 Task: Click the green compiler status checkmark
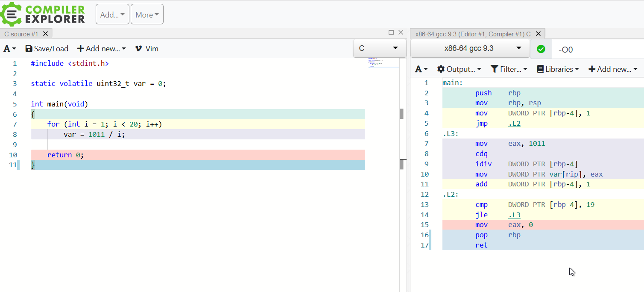[541, 49]
